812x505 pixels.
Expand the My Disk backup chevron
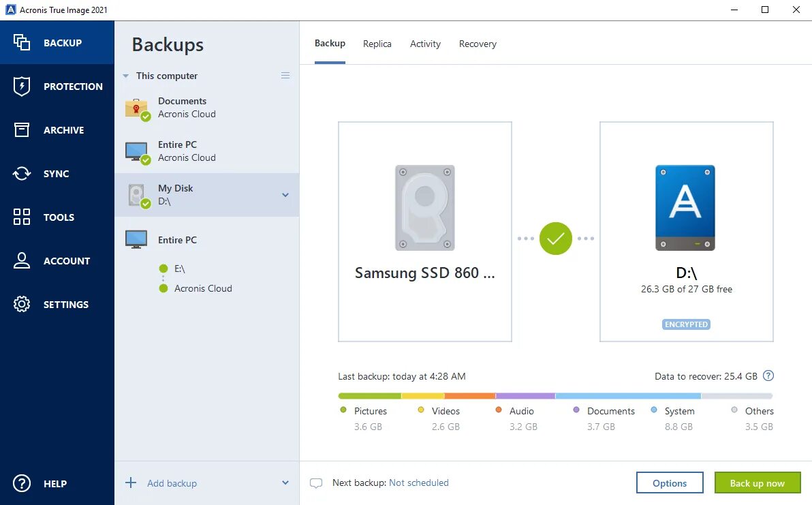(x=285, y=195)
